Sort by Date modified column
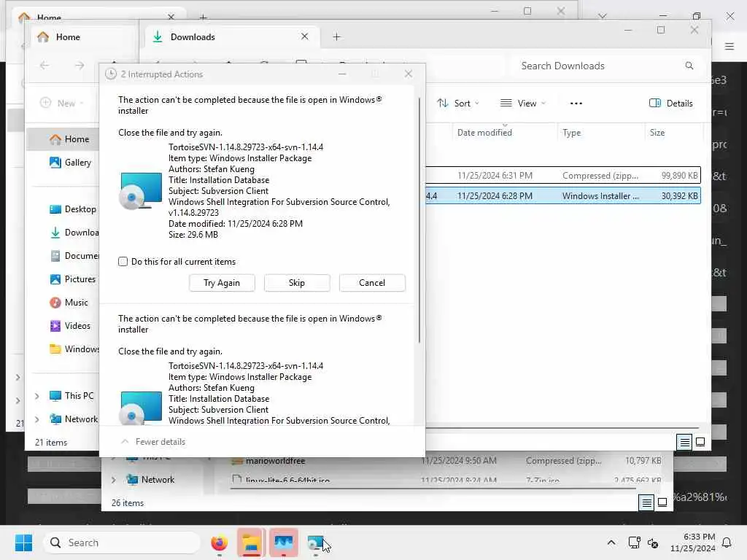 tap(484, 133)
